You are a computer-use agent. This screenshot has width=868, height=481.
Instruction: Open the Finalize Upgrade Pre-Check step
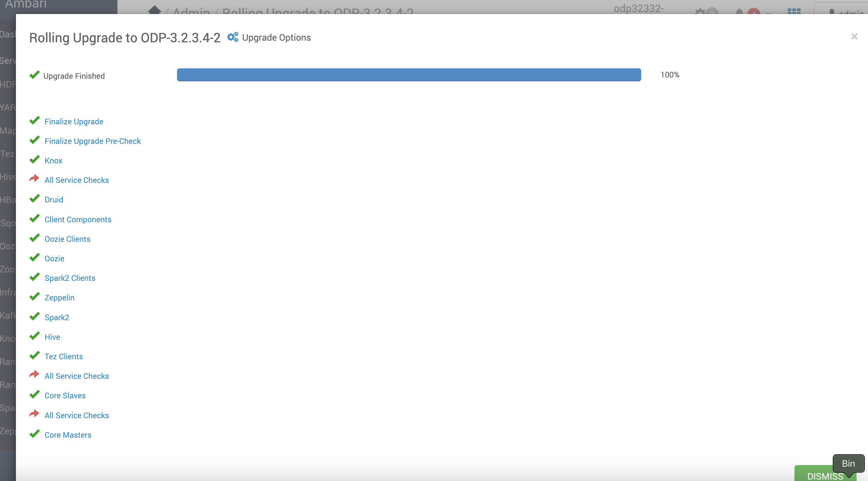(x=93, y=141)
